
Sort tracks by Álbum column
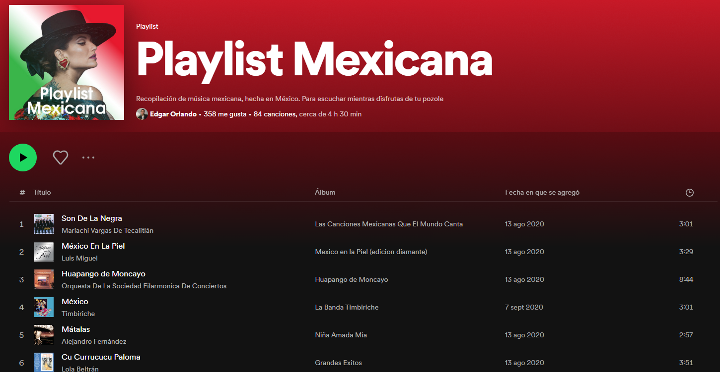(325, 192)
